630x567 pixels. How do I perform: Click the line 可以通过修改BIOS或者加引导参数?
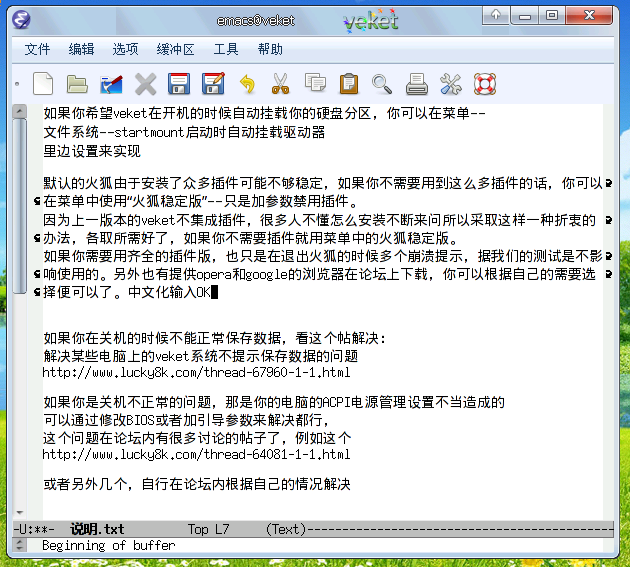(x=186, y=420)
